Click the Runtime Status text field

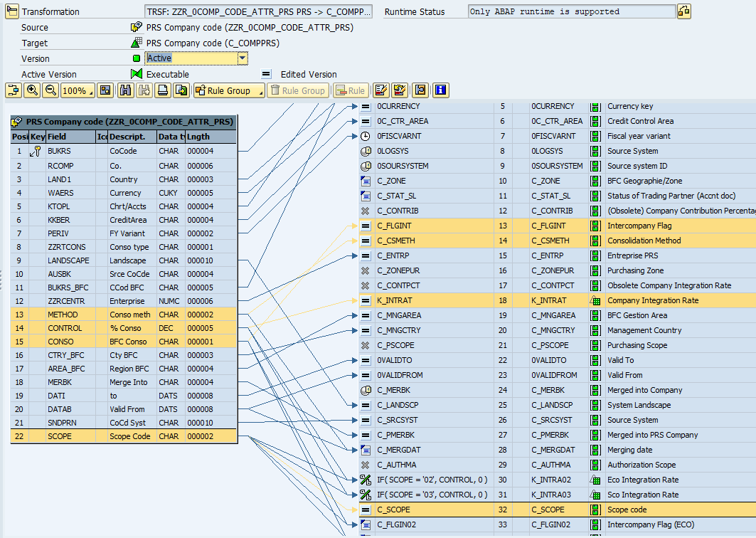[571, 12]
